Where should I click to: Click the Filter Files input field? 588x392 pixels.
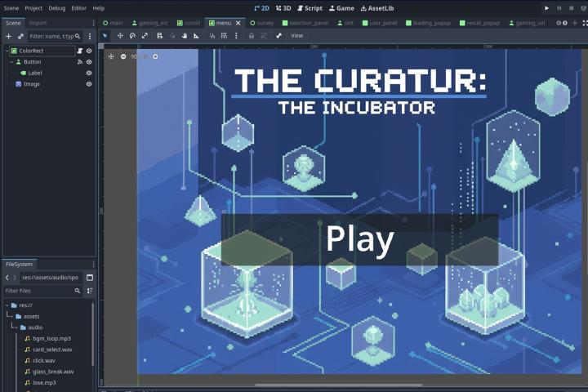(x=42, y=291)
